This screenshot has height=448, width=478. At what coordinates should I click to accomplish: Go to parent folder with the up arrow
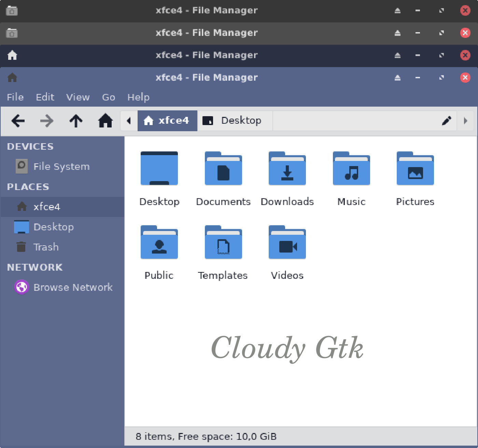(x=76, y=121)
